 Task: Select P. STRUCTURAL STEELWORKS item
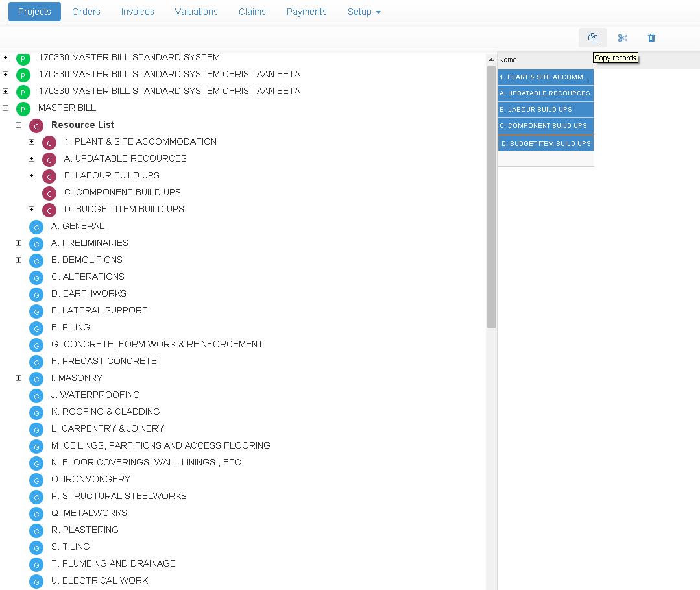coord(119,496)
